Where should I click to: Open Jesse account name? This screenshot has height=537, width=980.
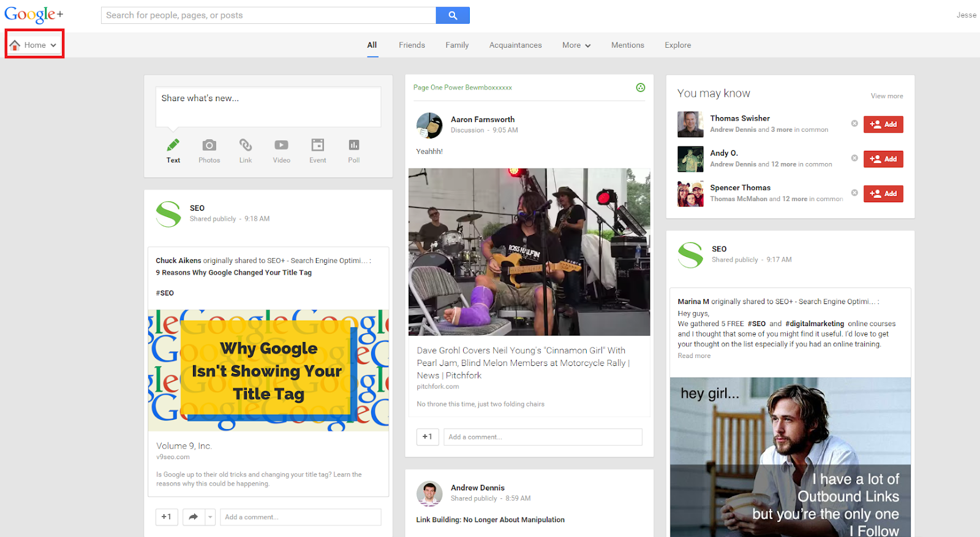click(967, 15)
